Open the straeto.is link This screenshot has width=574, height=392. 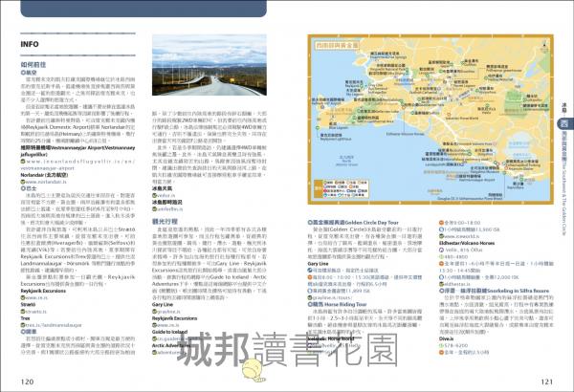pyautogui.click(x=36, y=312)
